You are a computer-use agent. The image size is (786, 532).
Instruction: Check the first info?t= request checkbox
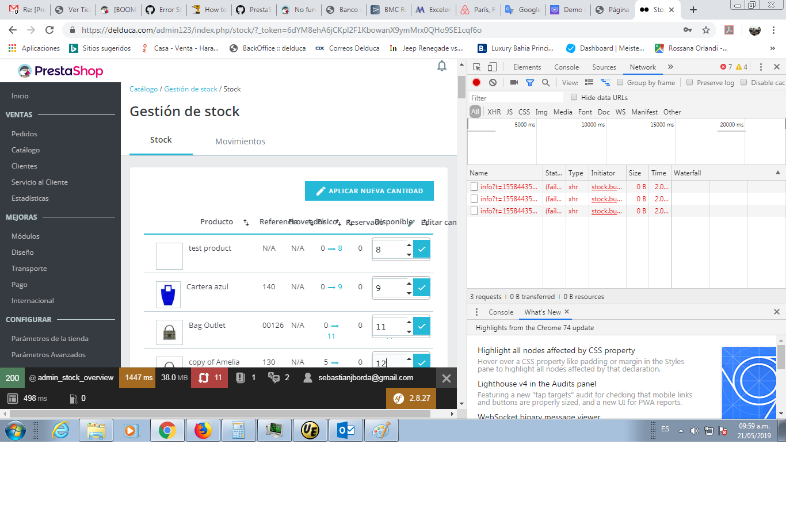(x=474, y=186)
